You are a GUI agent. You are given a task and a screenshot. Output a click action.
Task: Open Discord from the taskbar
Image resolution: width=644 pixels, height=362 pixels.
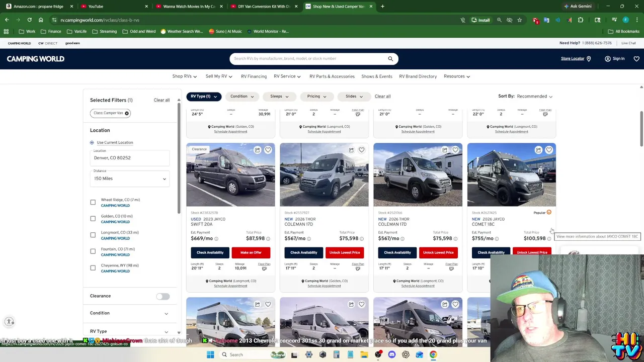(391, 354)
